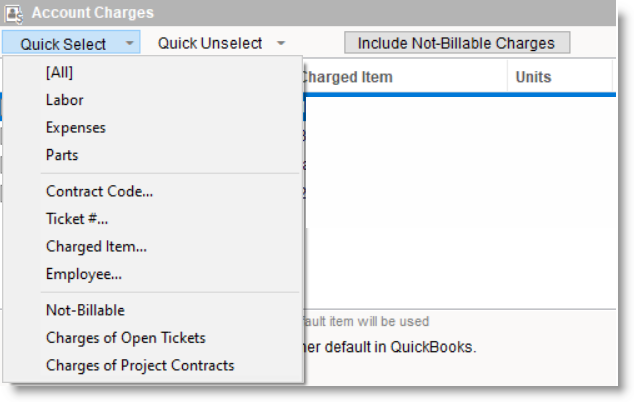Choose Charges of Open Tickets
This screenshot has height=402, width=634.
(125, 338)
